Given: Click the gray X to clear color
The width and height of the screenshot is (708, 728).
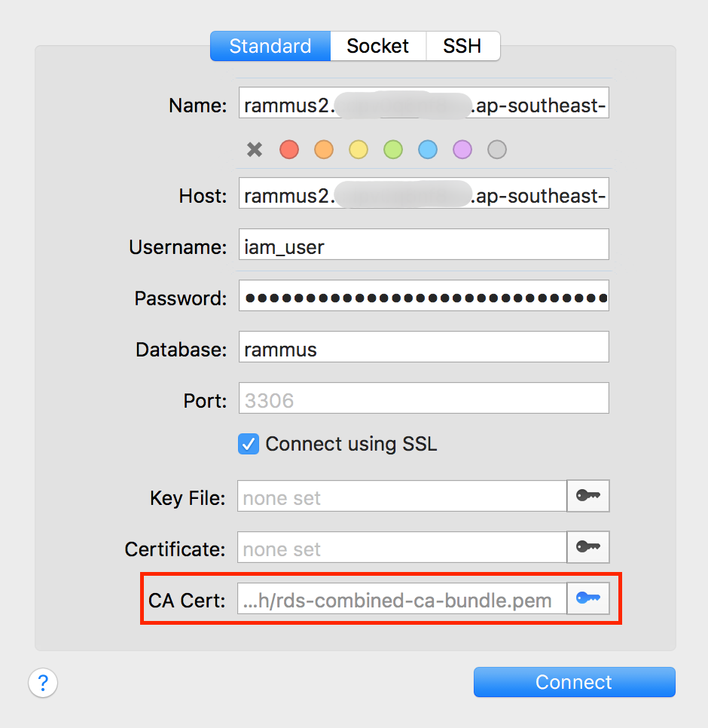Looking at the screenshot, I should (x=255, y=149).
